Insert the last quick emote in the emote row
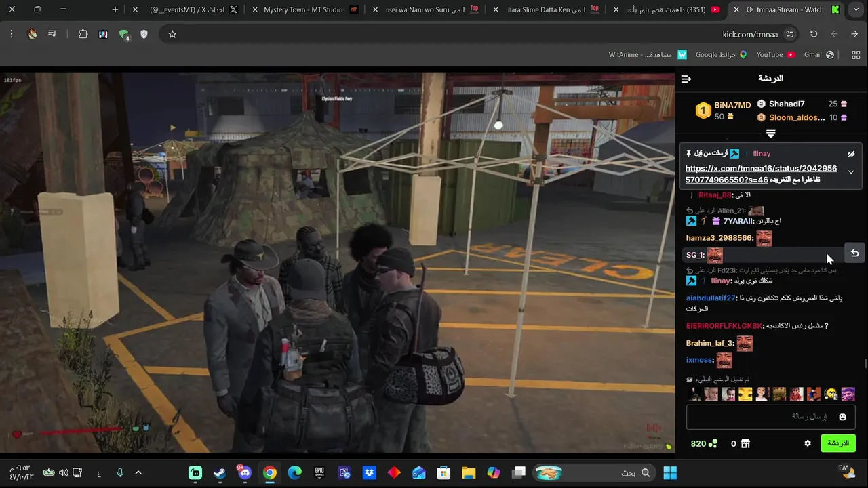This screenshot has width=868, height=488. (848, 394)
